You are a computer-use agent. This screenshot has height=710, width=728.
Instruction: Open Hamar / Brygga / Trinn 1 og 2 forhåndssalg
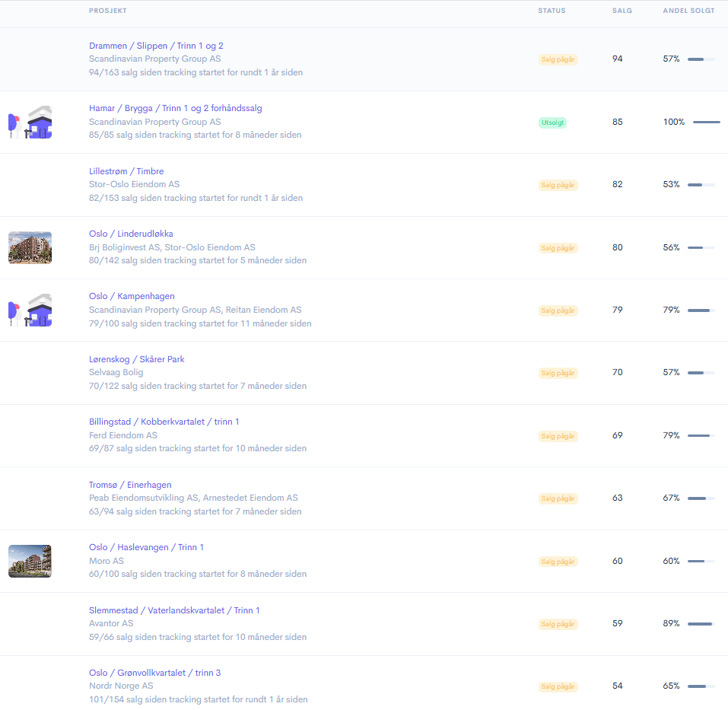176,108
